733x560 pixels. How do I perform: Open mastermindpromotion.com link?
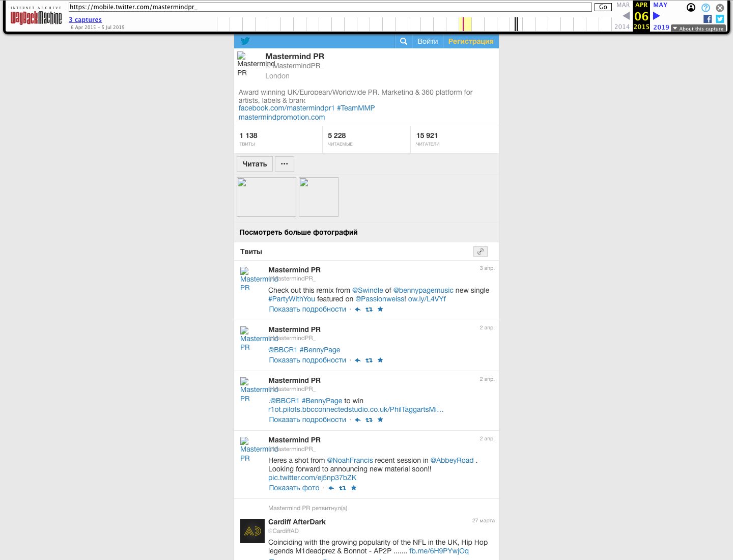click(281, 117)
